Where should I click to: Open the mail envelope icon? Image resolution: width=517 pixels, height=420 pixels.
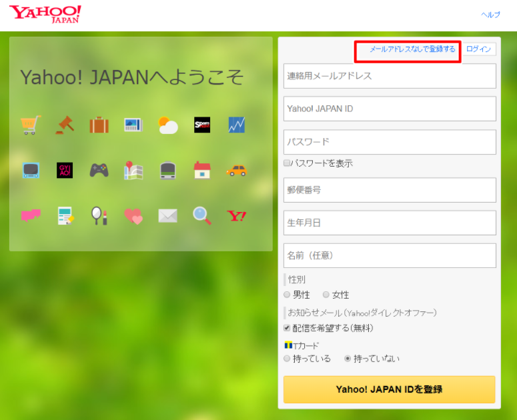point(168,216)
